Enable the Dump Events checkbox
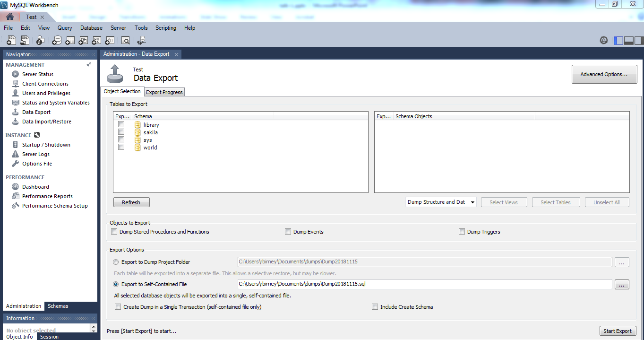 click(x=288, y=232)
